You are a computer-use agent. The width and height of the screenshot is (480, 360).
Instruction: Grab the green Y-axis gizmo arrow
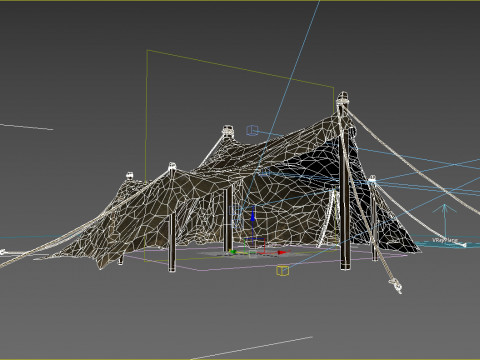click(233, 252)
